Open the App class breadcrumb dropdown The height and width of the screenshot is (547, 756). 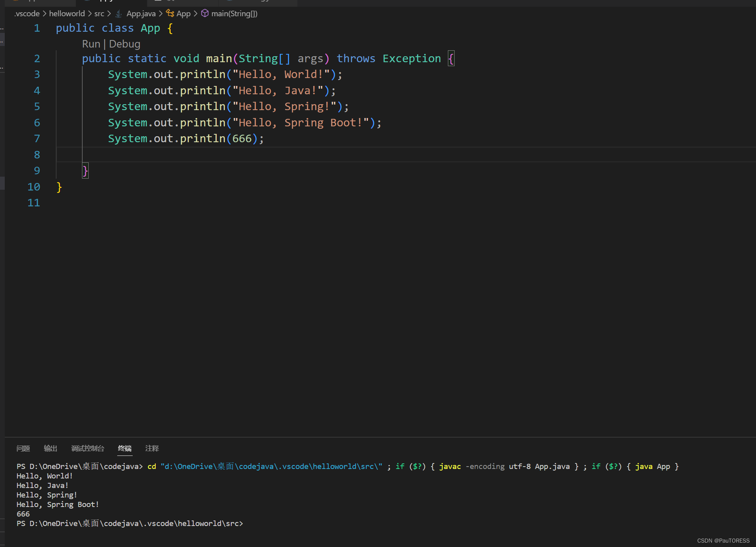click(183, 13)
